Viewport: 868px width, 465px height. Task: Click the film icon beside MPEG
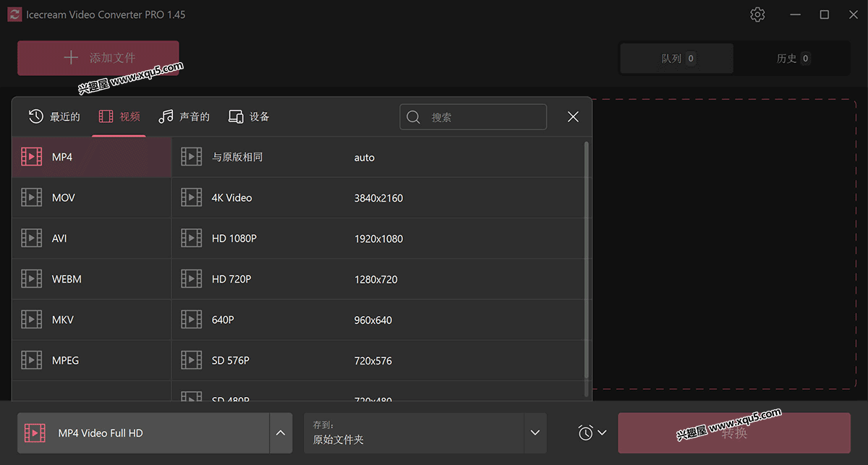pyautogui.click(x=32, y=360)
